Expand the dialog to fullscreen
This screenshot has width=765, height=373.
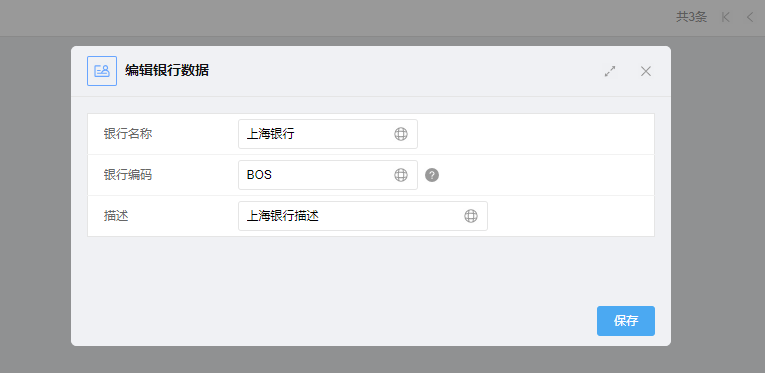(610, 72)
